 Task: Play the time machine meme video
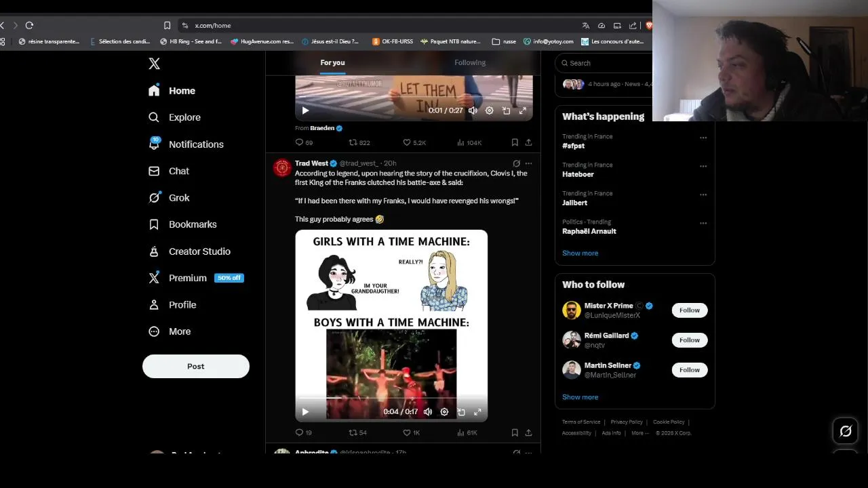coord(305,411)
